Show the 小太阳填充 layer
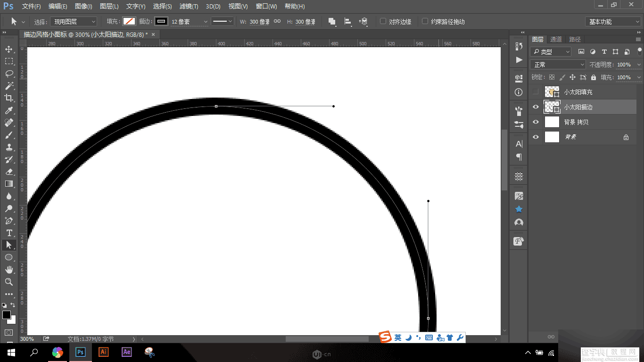Viewport: 644px width, 362px height. pyautogui.click(x=535, y=92)
